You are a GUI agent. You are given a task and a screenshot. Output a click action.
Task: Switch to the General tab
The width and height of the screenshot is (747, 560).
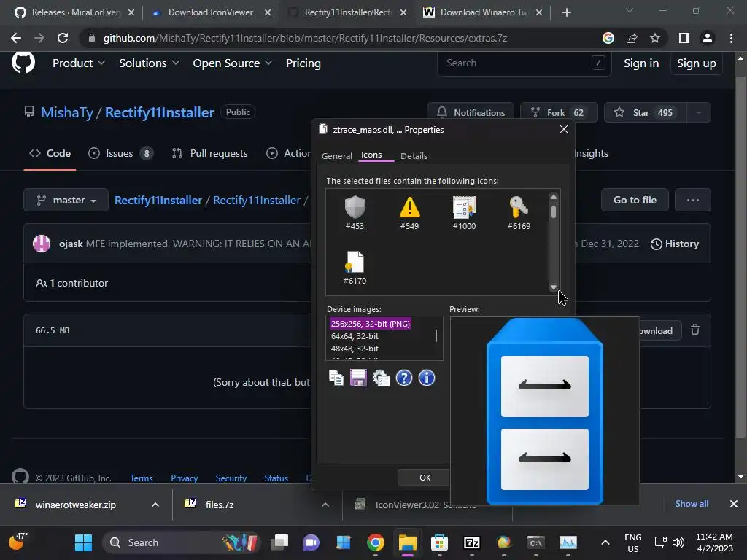[x=337, y=156]
